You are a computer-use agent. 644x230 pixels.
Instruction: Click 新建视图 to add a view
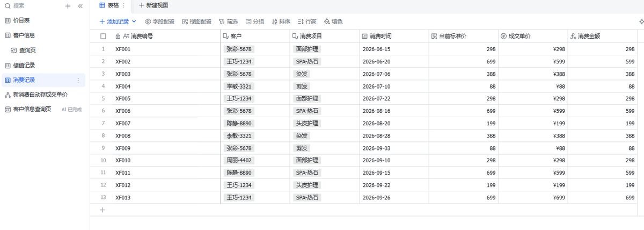click(x=153, y=5)
